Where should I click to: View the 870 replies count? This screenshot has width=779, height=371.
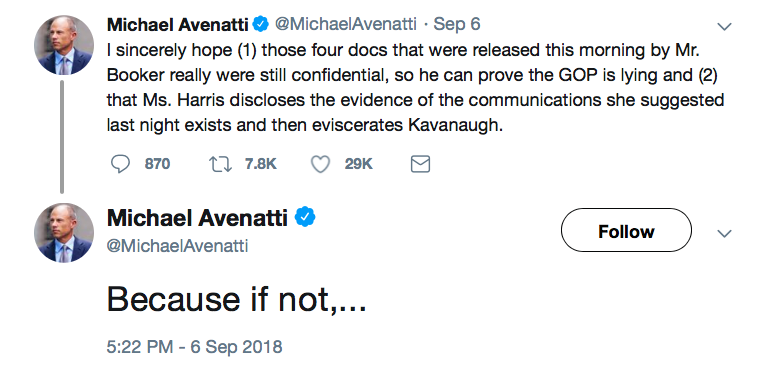[x=157, y=164]
